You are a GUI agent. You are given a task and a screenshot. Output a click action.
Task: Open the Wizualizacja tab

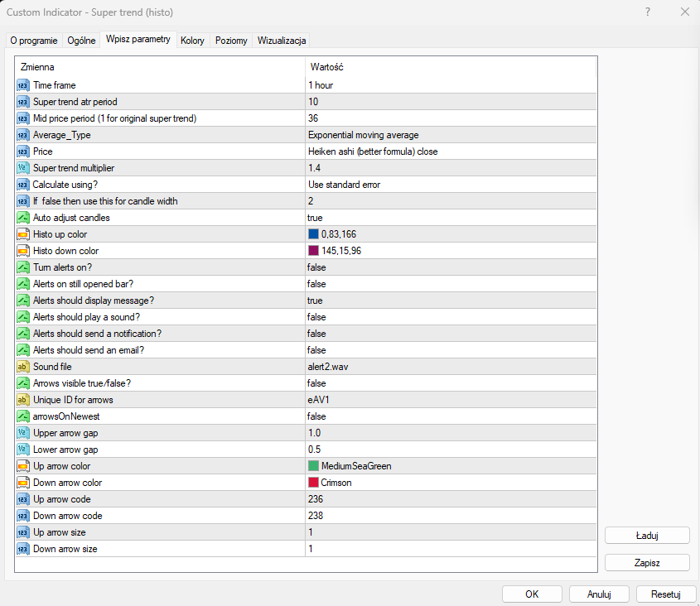point(282,41)
